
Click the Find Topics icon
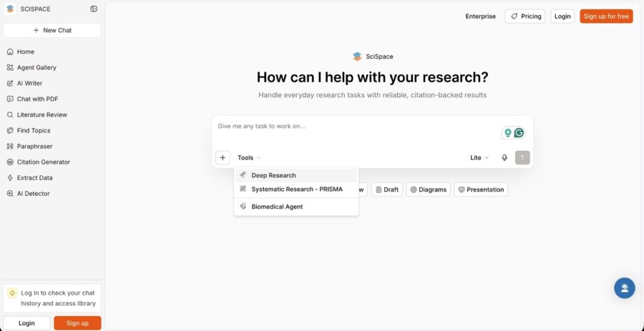pyautogui.click(x=10, y=131)
